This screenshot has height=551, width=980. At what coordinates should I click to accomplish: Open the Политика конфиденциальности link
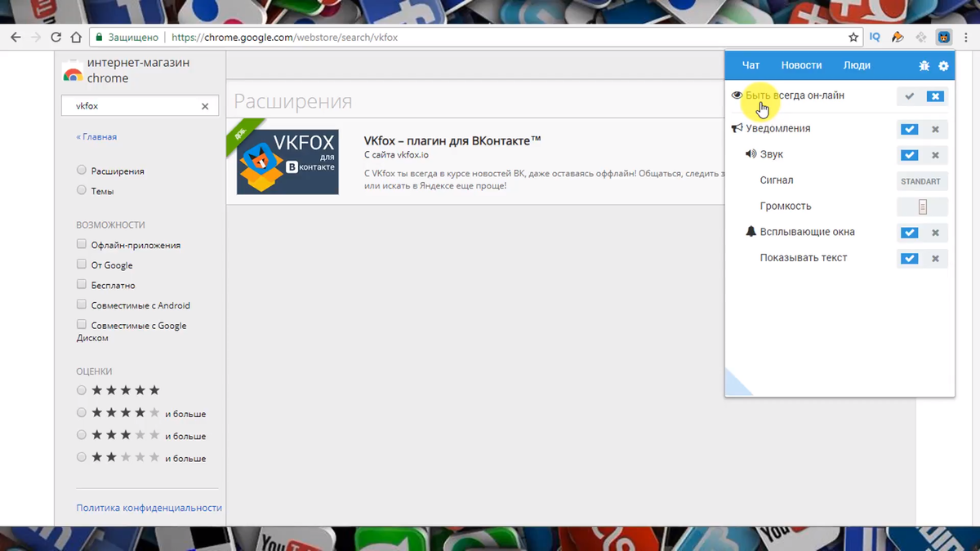[149, 508]
